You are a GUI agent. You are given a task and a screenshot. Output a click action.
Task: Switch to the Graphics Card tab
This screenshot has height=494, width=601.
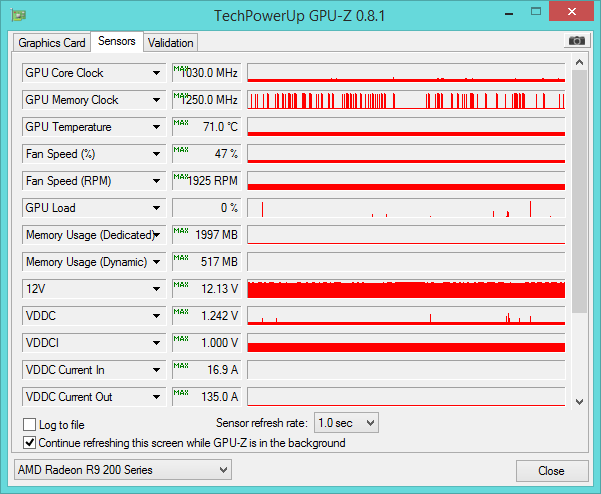pyautogui.click(x=52, y=43)
